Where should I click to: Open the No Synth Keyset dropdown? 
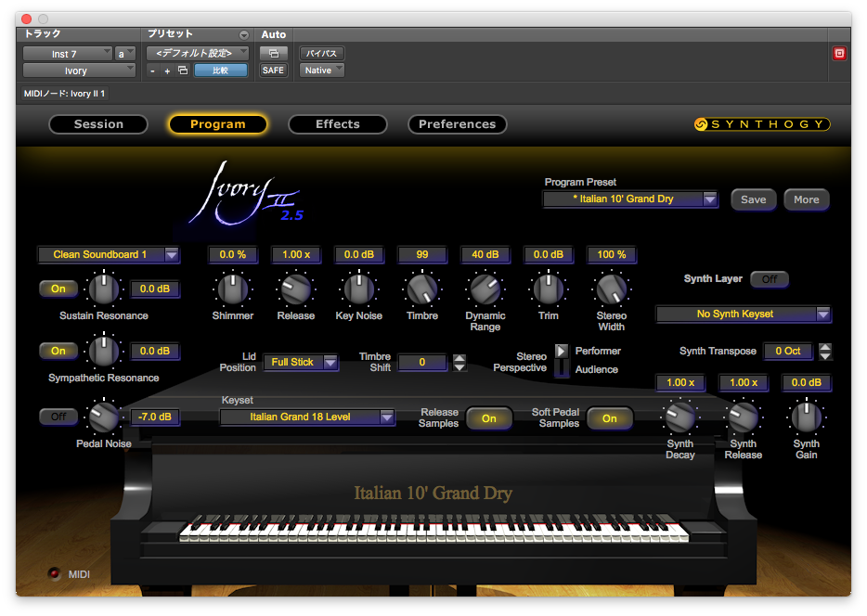(x=744, y=314)
